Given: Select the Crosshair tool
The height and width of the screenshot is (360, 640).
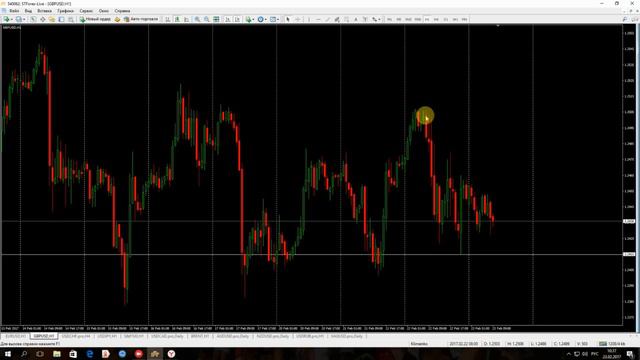Looking at the screenshot, I should tap(298, 19).
